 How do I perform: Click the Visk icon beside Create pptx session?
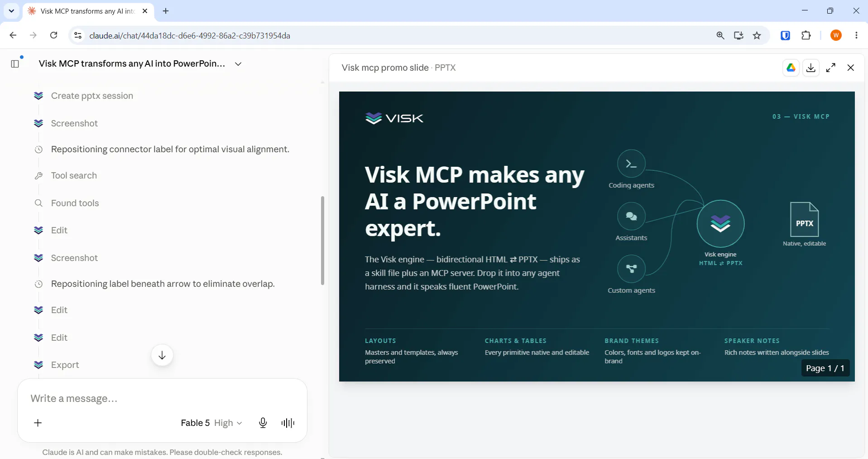pos(38,96)
